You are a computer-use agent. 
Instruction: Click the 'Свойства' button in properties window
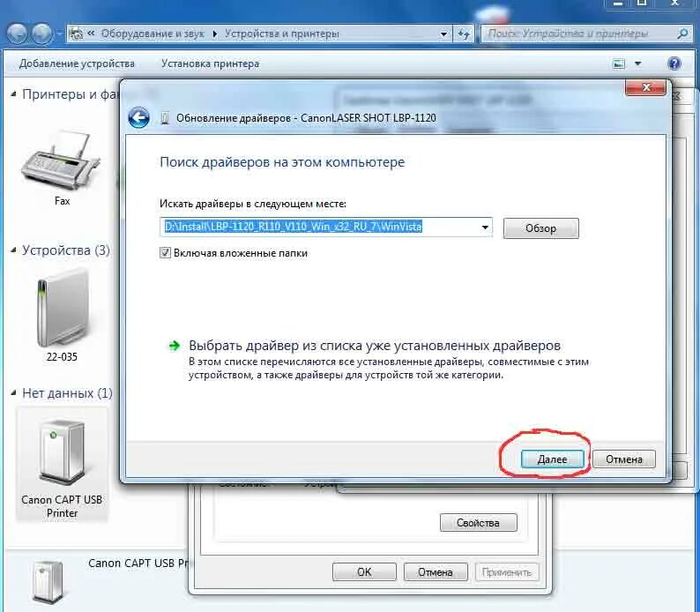point(478,523)
